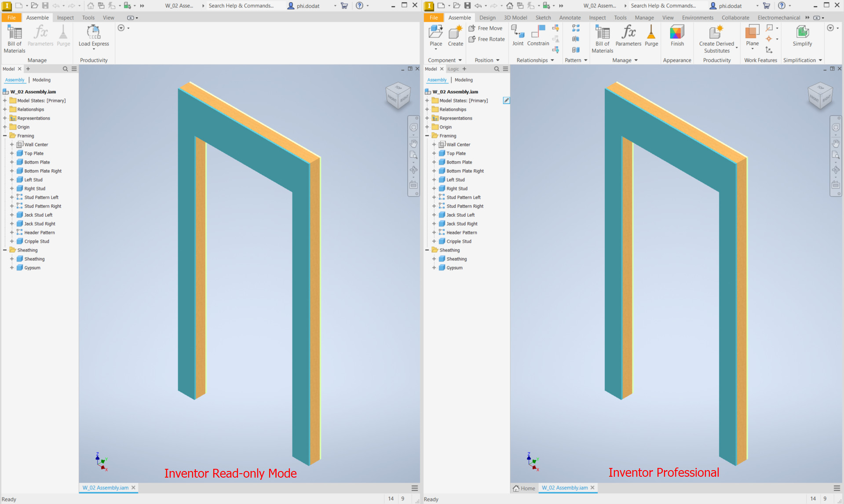Switch to the iLogic browser tab
Screen dimensions: 844x504
[453, 69]
